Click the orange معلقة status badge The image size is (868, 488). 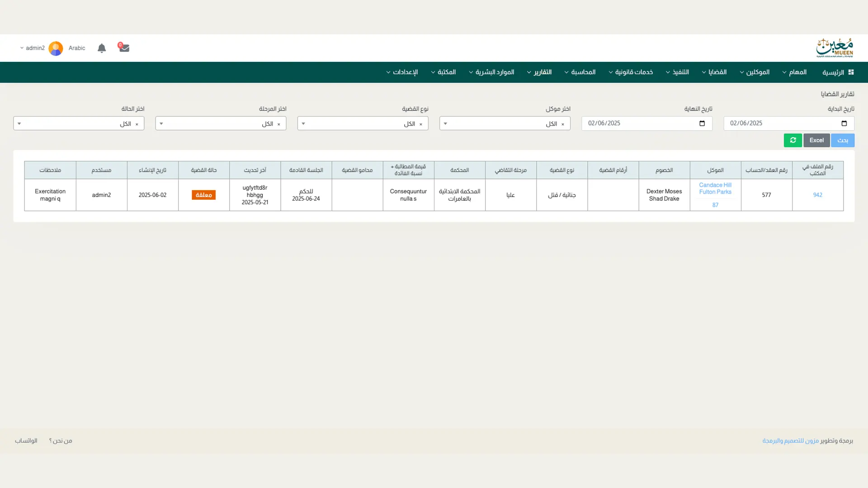[203, 195]
